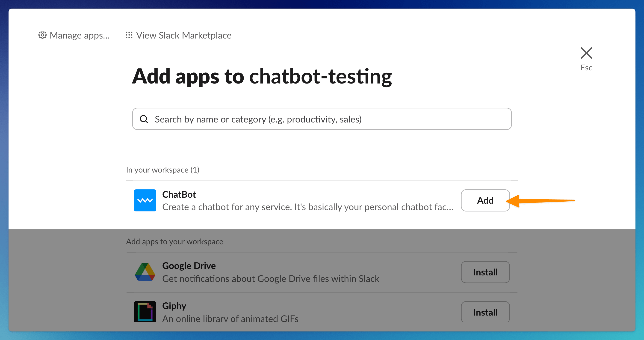This screenshot has width=644, height=340.
Task: Click the ChatBot app name
Action: 179,194
